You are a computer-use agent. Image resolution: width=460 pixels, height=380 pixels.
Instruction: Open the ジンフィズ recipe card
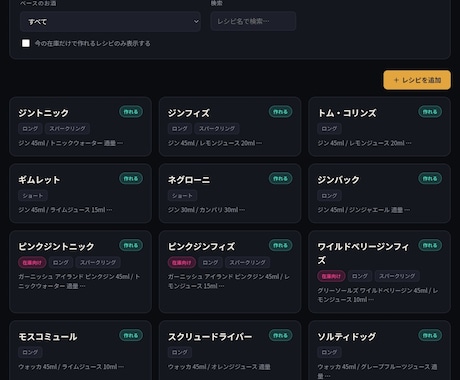click(x=230, y=127)
